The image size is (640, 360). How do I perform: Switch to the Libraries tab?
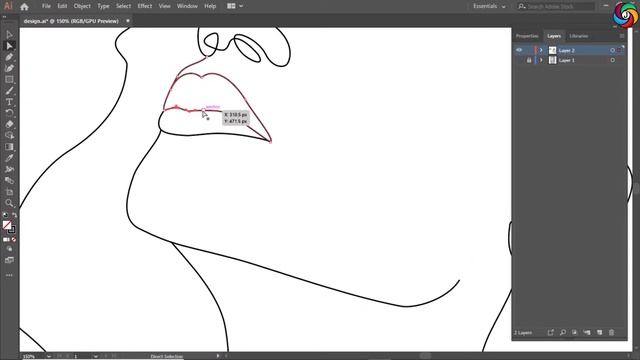(579, 36)
